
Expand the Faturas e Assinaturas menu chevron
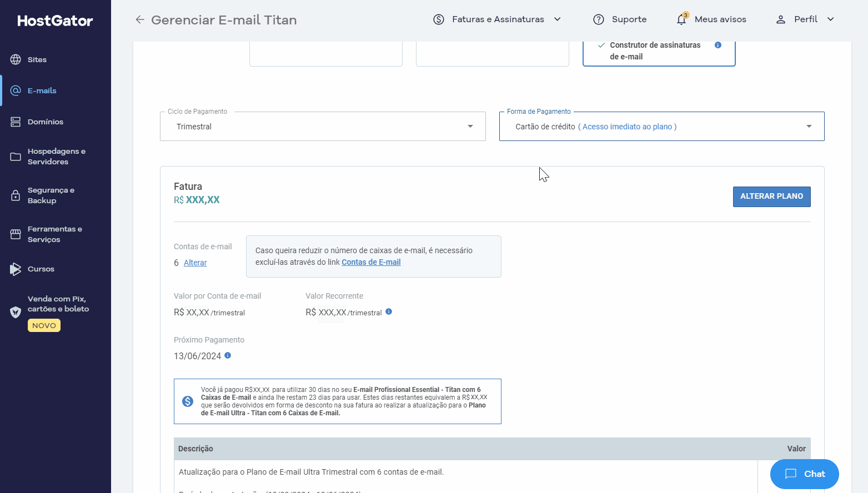[x=558, y=19]
